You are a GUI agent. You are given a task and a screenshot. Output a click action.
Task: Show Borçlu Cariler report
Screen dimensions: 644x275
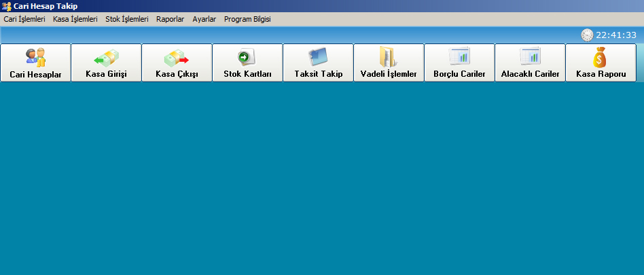tap(460, 62)
